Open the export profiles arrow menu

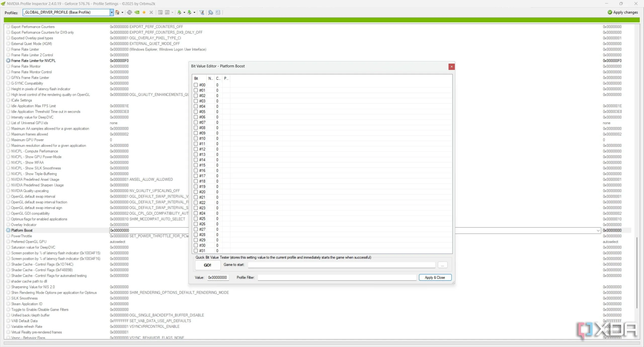(x=184, y=12)
